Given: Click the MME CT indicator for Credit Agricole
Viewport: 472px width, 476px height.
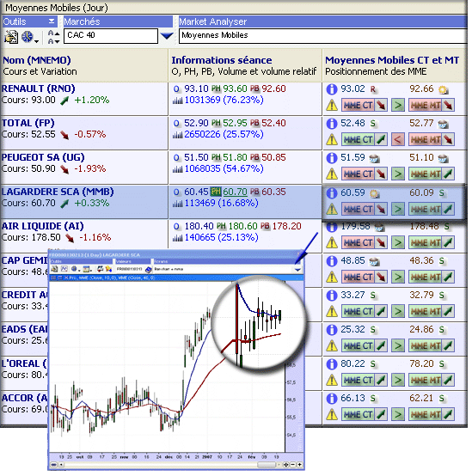Looking at the screenshot, I should pyautogui.click(x=365, y=312).
